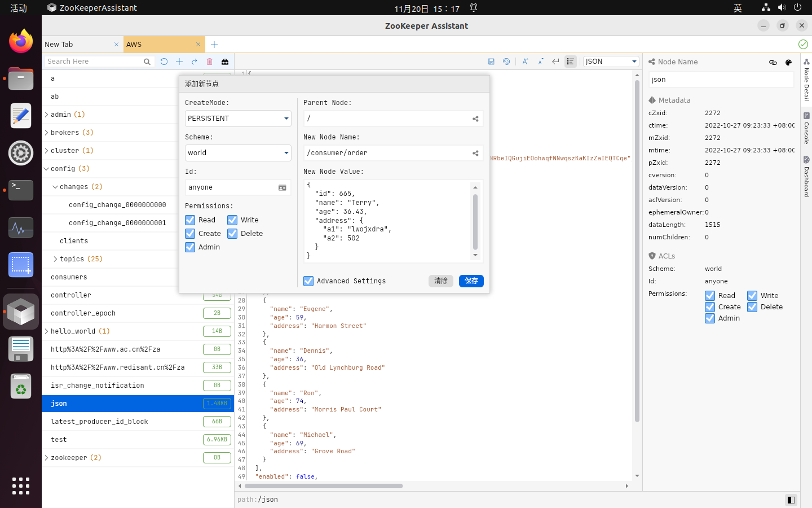Expand the hello_world node
The height and width of the screenshot is (508, 812).
point(47,331)
